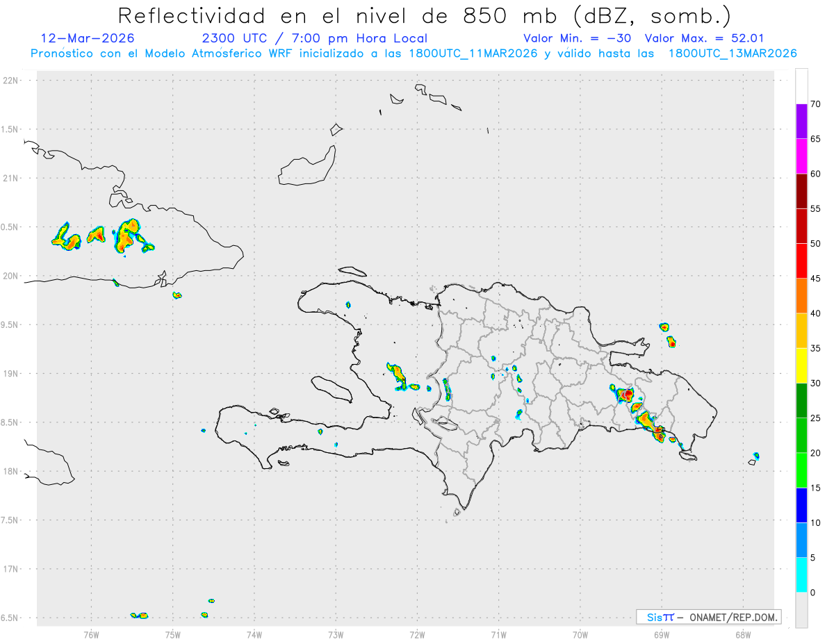Screen dimensions: 834x644
Task: Click the '75W' longitude axis label
Action: (173, 634)
